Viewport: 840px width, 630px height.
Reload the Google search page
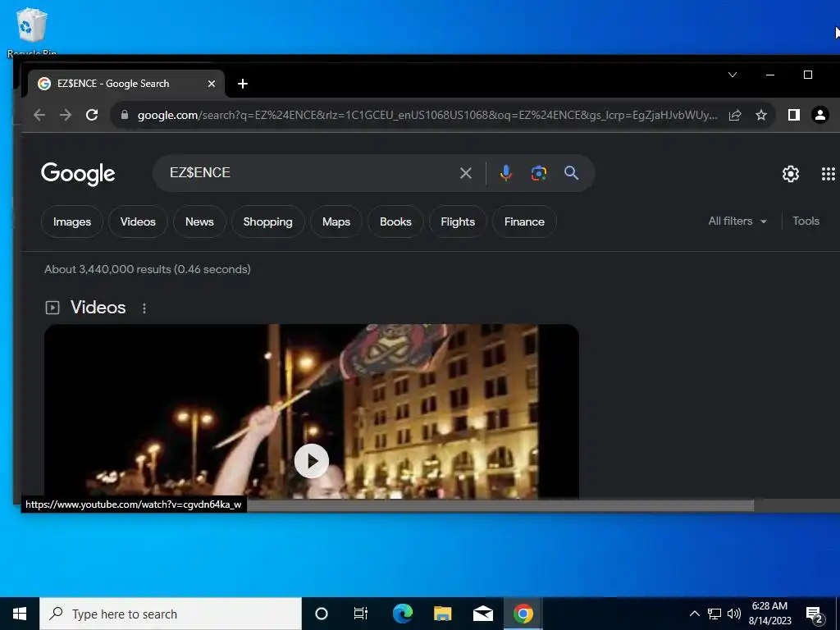coord(92,115)
